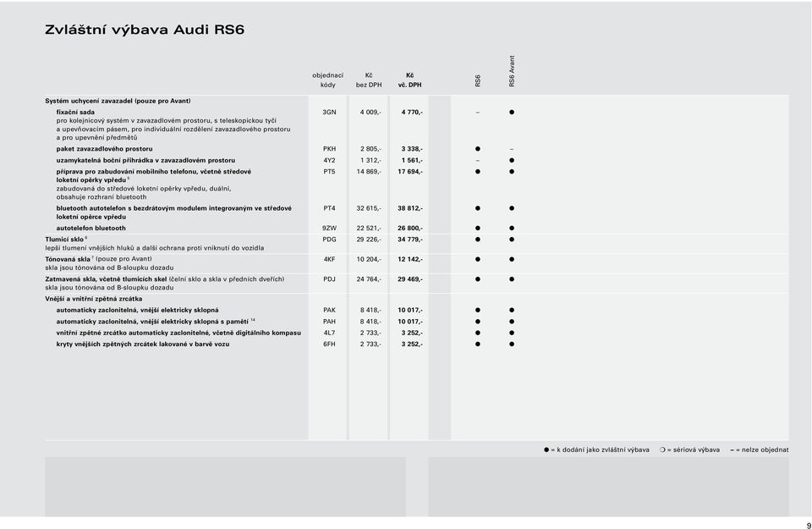Select order code PAK
Image resolution: width=812 pixels, height=529 pixels.
[x=329, y=310]
